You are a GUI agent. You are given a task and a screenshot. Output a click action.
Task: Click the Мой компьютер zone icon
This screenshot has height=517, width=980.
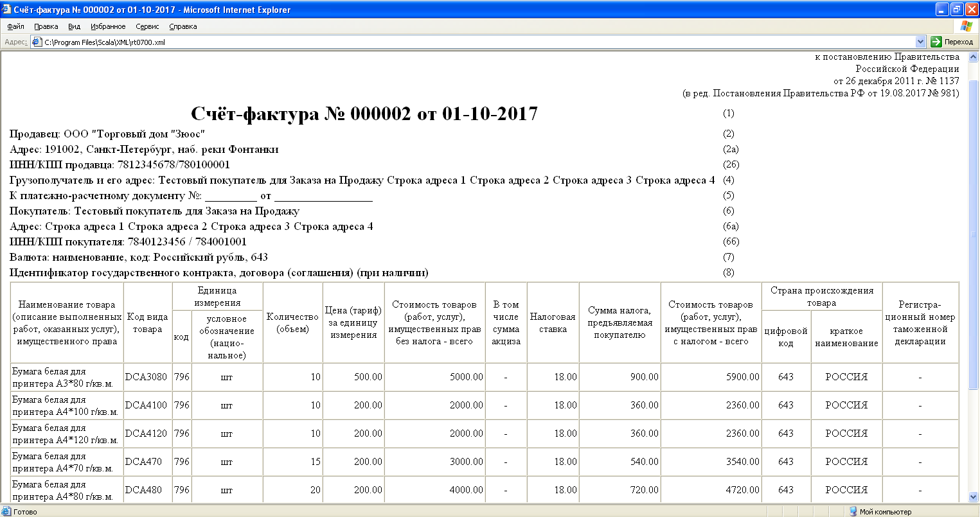pyautogui.click(x=853, y=512)
